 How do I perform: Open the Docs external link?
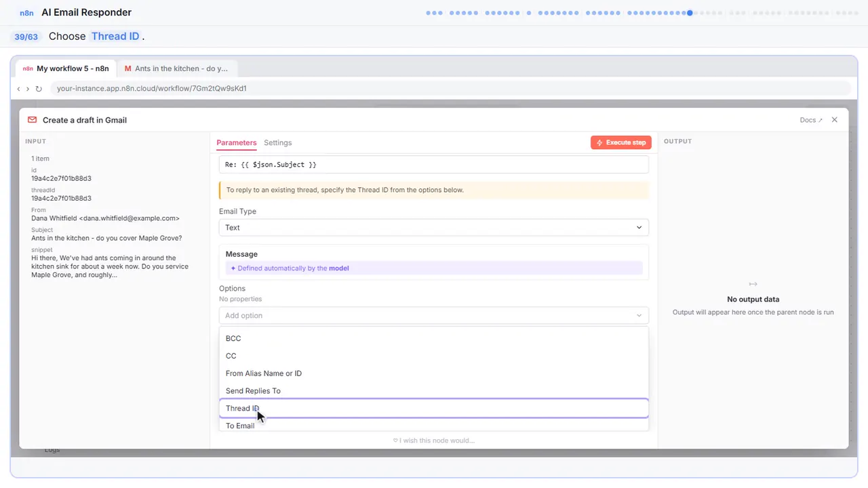(811, 120)
